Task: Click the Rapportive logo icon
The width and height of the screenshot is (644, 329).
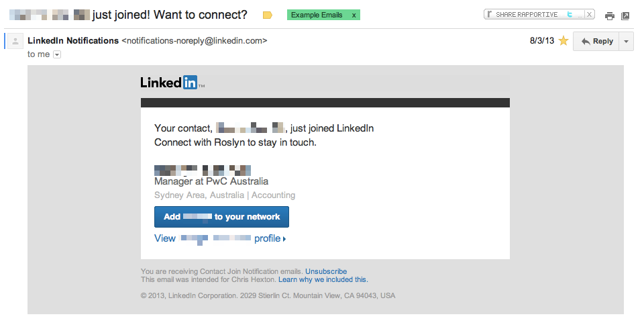Action: coord(490,14)
